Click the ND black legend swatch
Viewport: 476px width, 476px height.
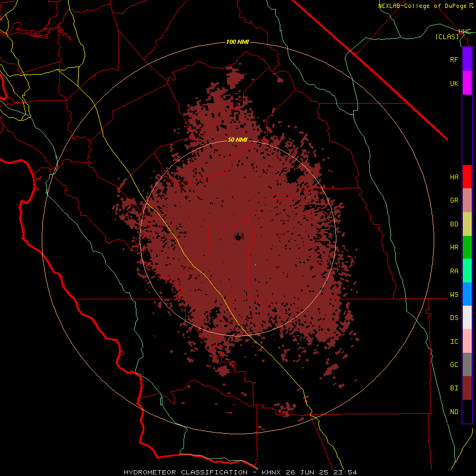[467, 411]
